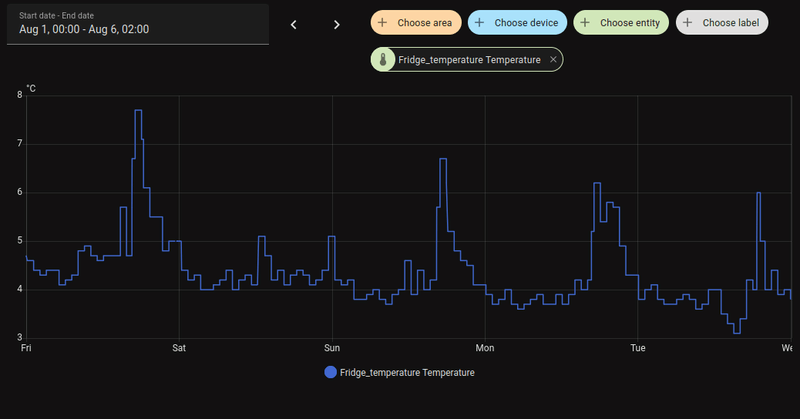Click plus icon on Choose label chip
Viewport: 800px width, 419px height.
point(688,22)
